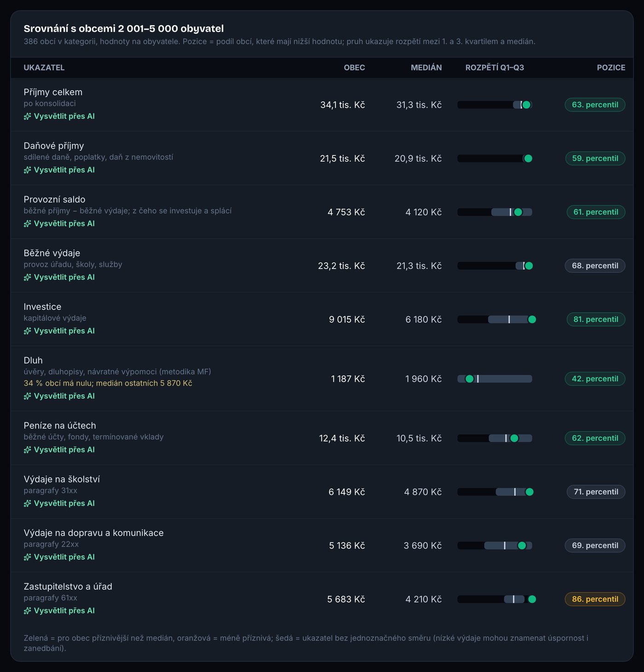Open "Vysvětlit přes AI" for Běžné výdaje
This screenshot has width=644, height=672.
59,277
